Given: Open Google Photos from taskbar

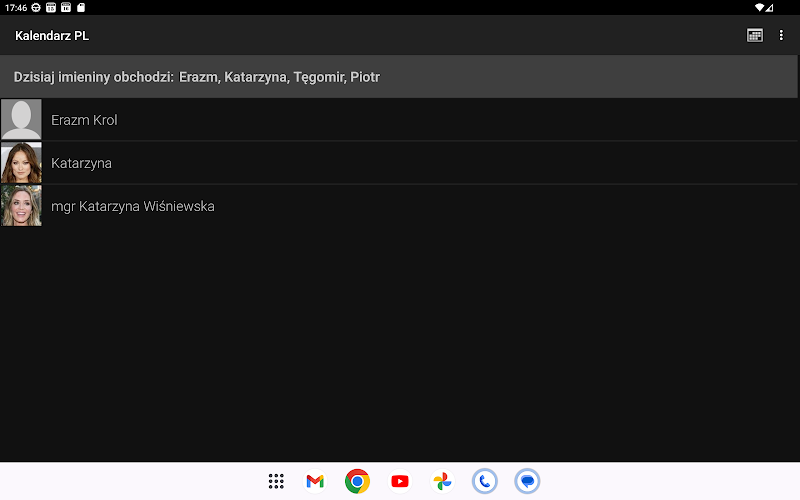Looking at the screenshot, I should (442, 481).
